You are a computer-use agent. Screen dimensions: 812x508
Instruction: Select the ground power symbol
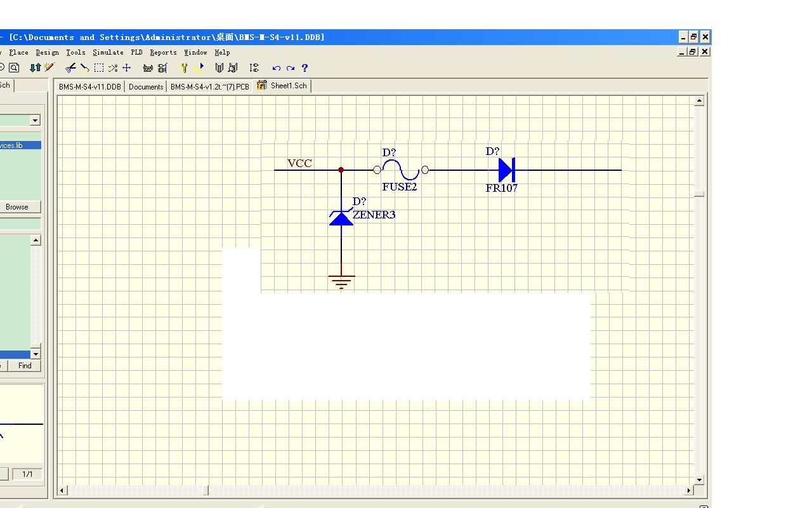click(x=341, y=282)
